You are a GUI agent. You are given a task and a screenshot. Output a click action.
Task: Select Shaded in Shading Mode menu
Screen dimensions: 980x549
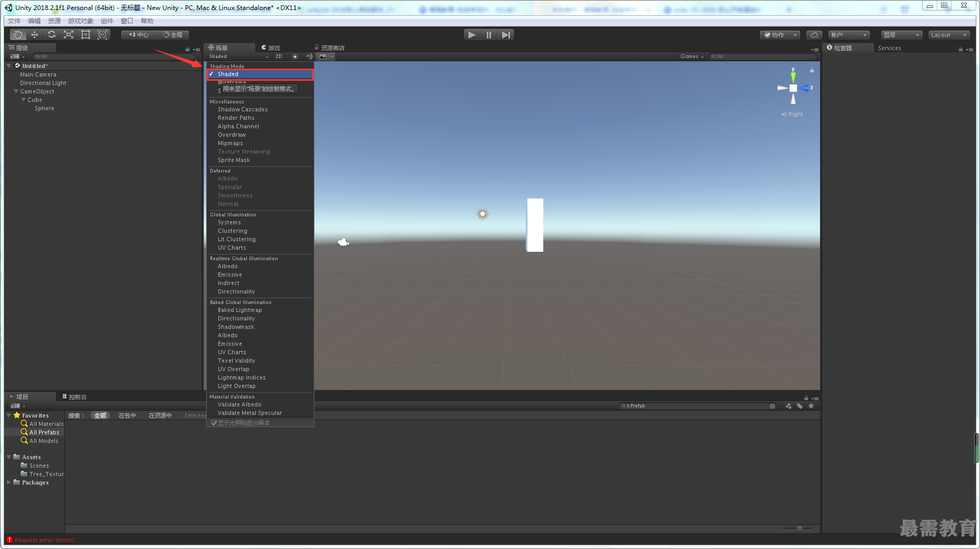[x=261, y=74]
